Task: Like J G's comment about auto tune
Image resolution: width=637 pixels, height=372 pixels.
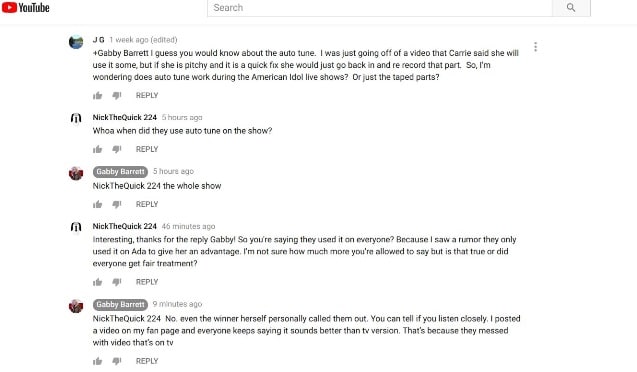Action: 98,95
